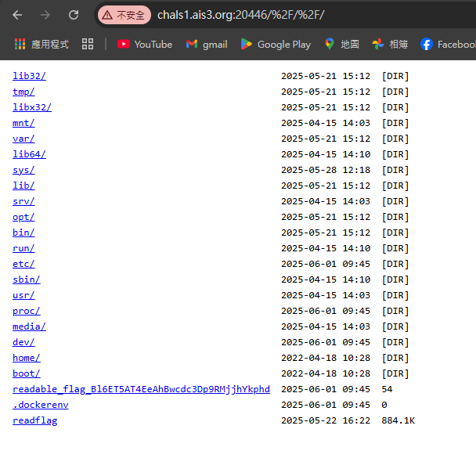The image size is (476, 476).
Task: Download the readflag file link
Action: (x=35, y=420)
